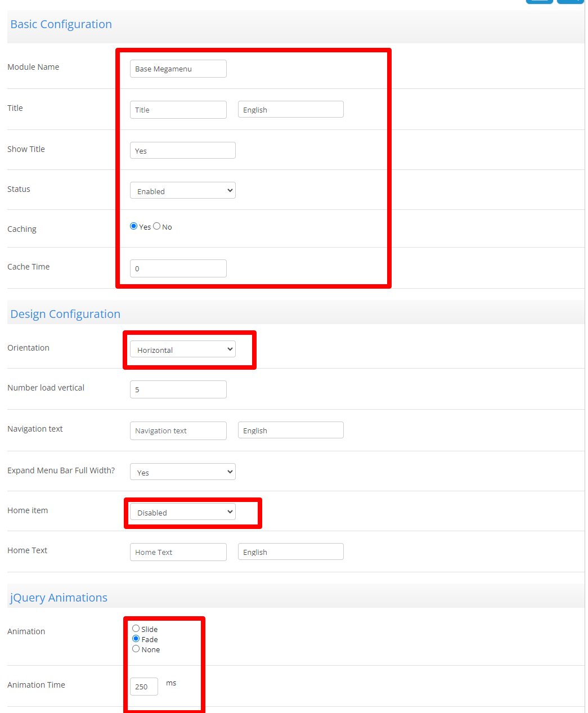Focus the Title text field
588x713 pixels.
[x=178, y=110]
